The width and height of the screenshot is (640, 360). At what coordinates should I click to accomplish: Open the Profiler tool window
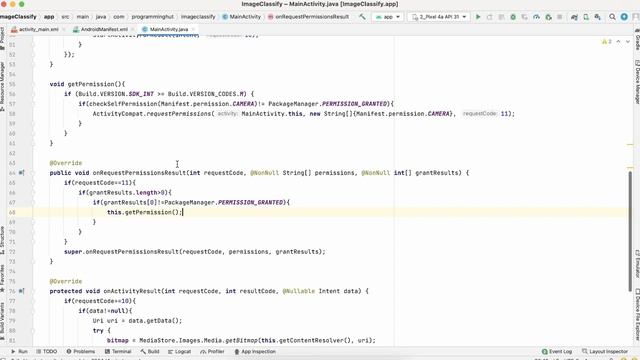pyautogui.click(x=212, y=351)
